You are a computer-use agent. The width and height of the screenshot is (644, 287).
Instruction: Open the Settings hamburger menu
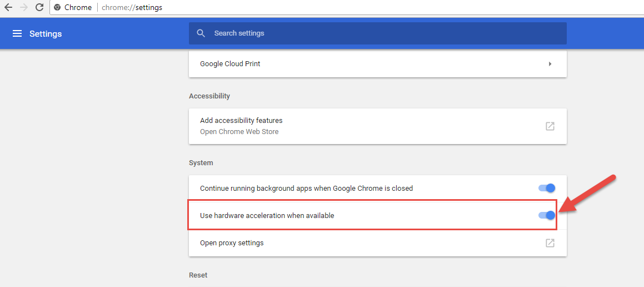[17, 34]
